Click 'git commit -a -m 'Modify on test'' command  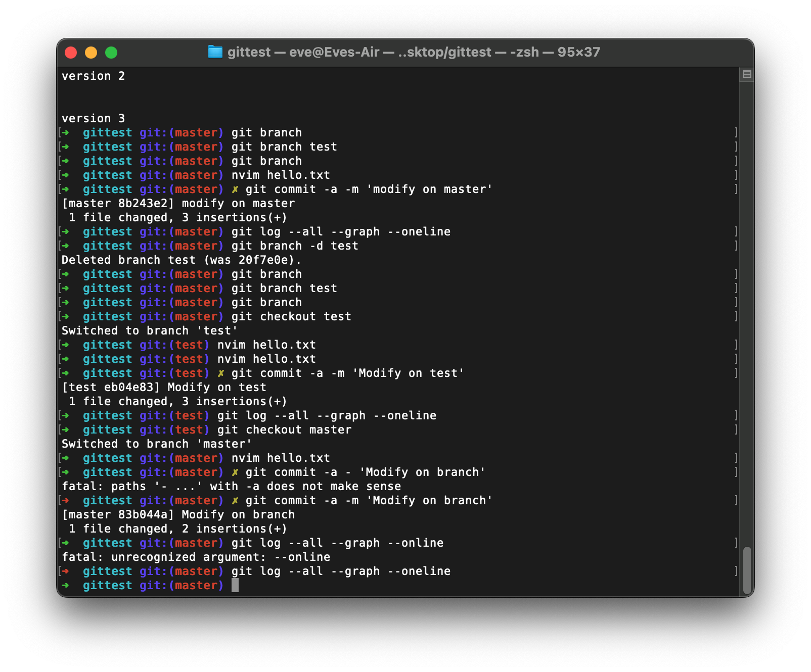pos(348,373)
